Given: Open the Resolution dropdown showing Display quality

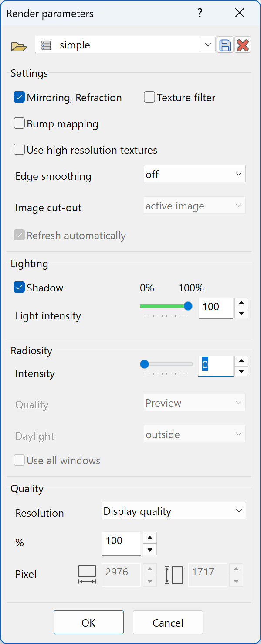Looking at the screenshot, I should tap(173, 510).
